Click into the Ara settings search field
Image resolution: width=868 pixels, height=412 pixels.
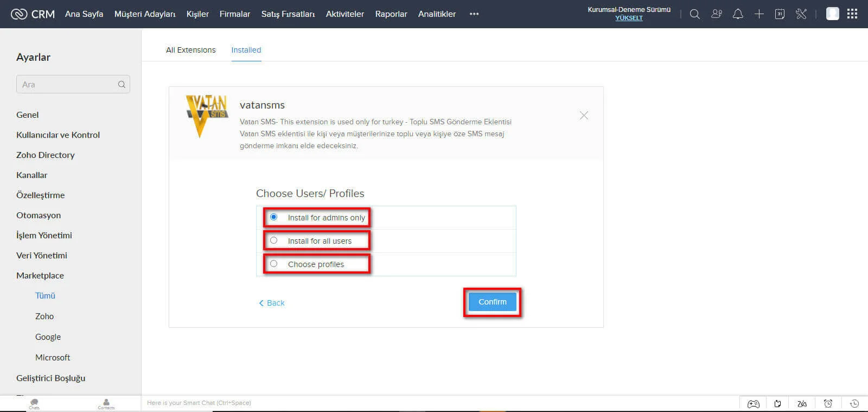73,84
